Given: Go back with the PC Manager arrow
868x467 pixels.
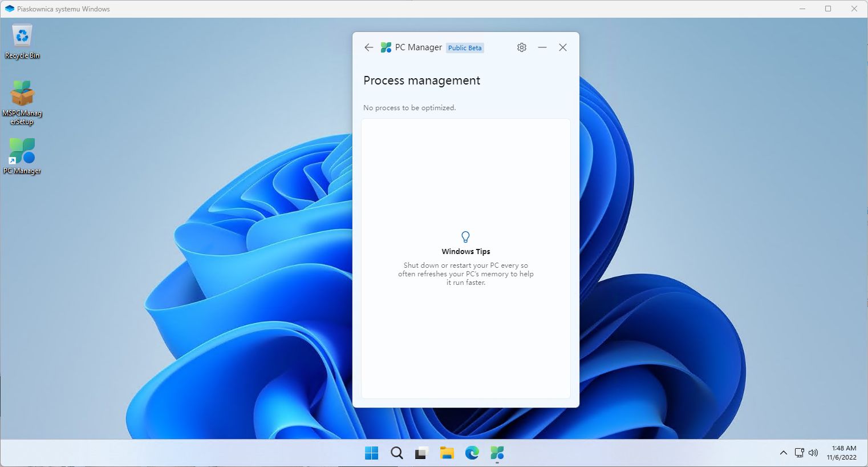Looking at the screenshot, I should point(369,47).
